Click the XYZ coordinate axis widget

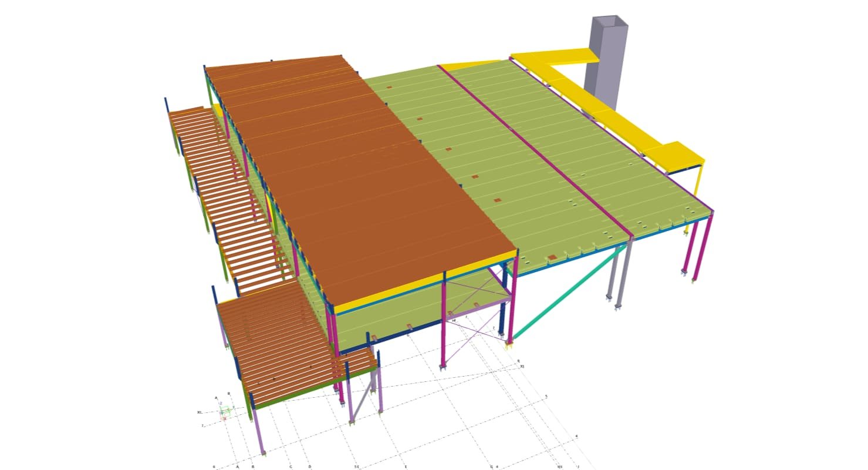pos(224,412)
